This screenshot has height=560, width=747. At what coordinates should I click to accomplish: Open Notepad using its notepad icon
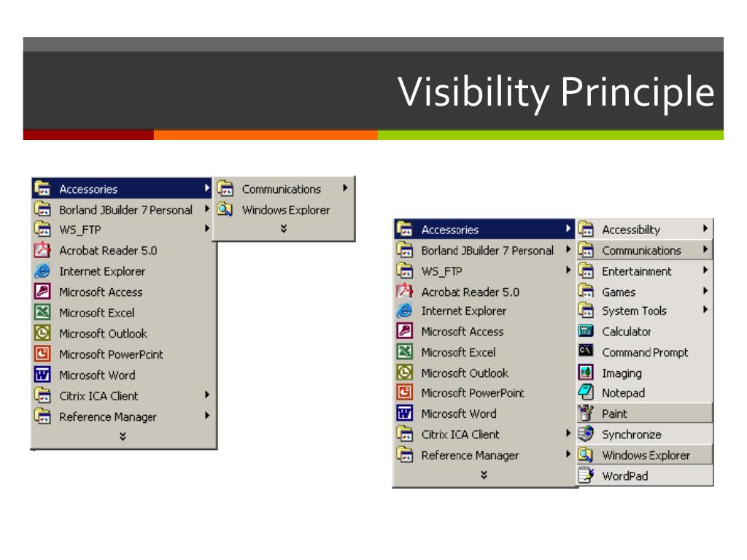click(x=586, y=392)
